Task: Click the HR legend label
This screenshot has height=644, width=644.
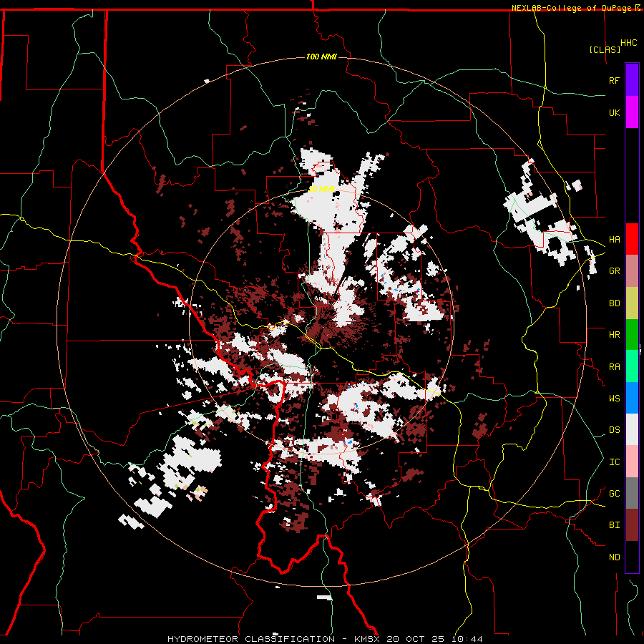Action: pos(614,335)
